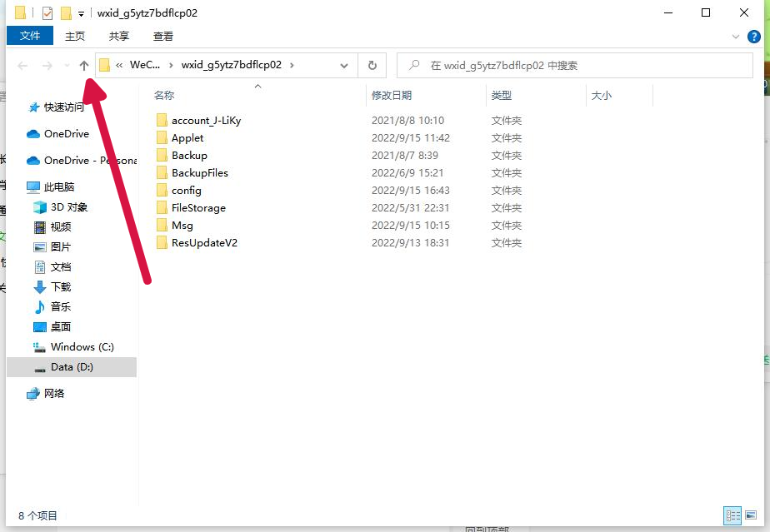
Task: Select the BackupFiles folder
Action: click(200, 172)
